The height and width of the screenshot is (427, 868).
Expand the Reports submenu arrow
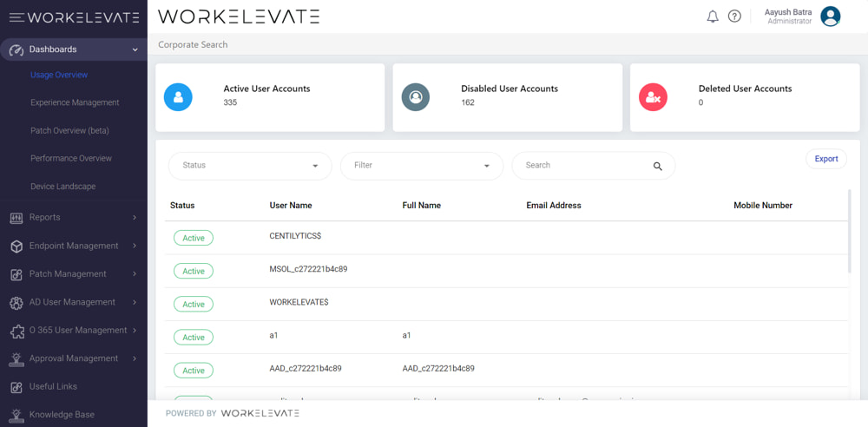[x=135, y=218]
